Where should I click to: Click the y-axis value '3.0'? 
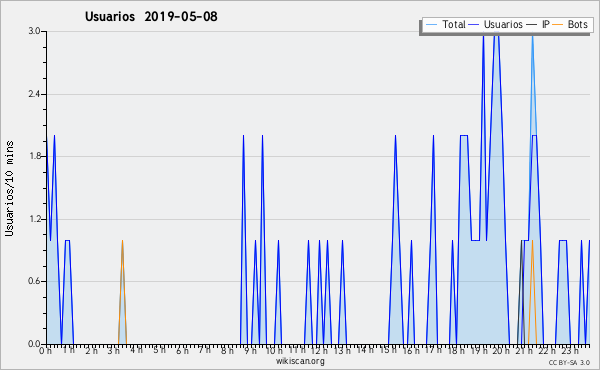click(x=34, y=31)
